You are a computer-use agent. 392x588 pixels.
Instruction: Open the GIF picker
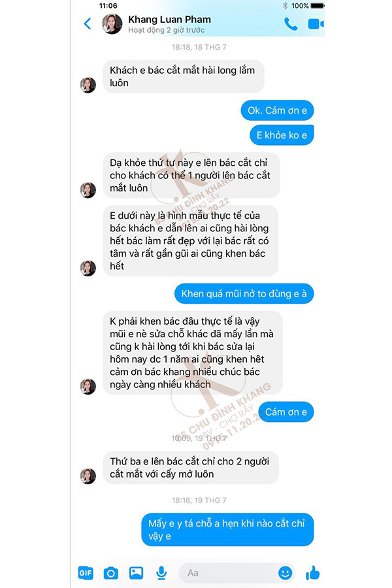pos(86,572)
